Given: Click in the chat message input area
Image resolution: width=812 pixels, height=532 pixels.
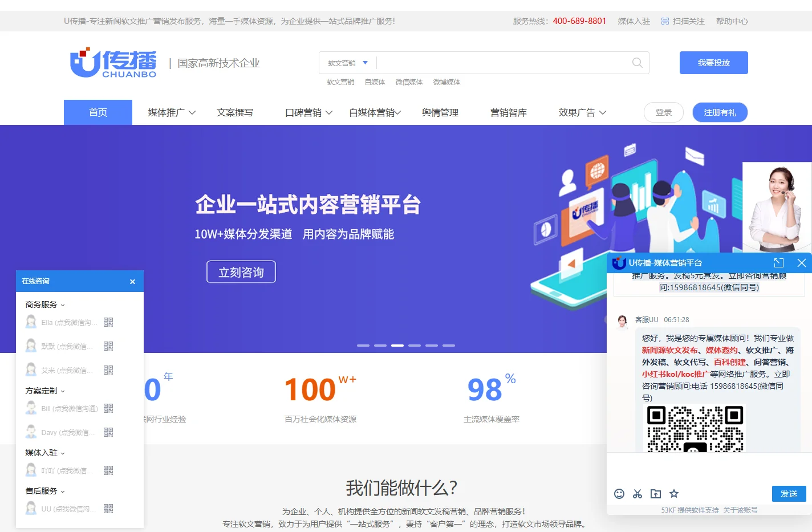Looking at the screenshot, I should 709,469.
